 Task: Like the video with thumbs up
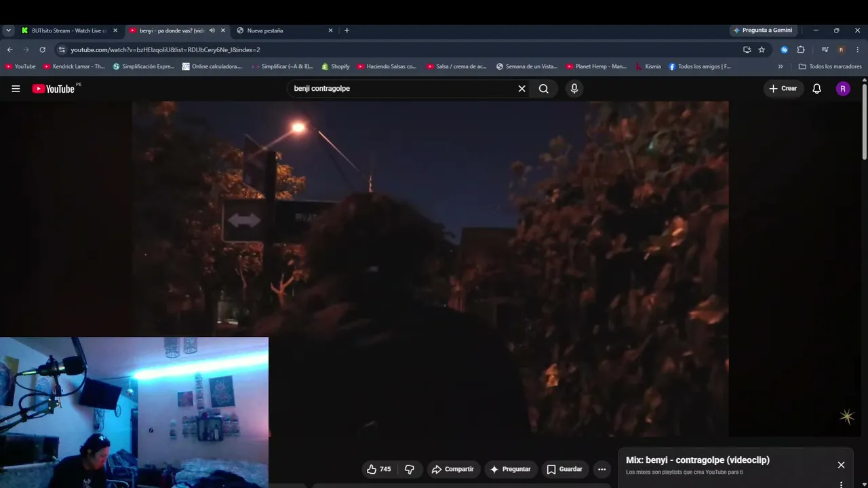(378, 469)
